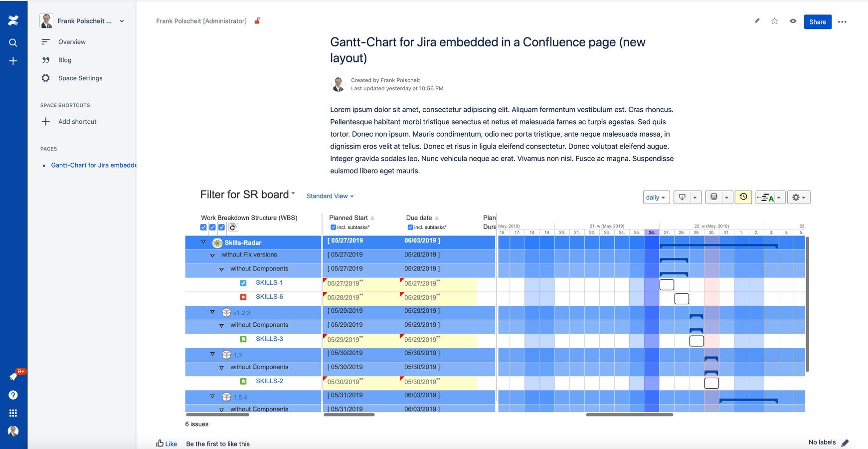The height and width of the screenshot is (449, 868).
Task: Open the help question mark icon
Action: [x=13, y=395]
